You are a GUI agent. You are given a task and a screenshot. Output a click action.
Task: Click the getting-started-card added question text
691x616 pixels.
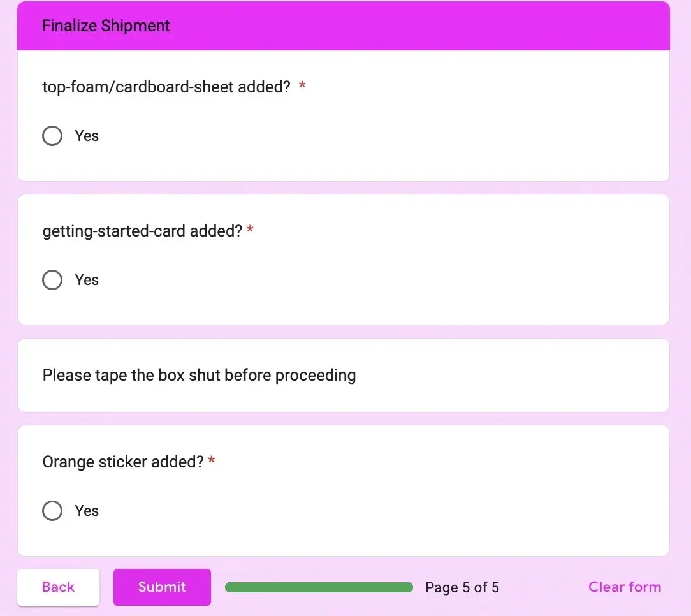click(142, 231)
